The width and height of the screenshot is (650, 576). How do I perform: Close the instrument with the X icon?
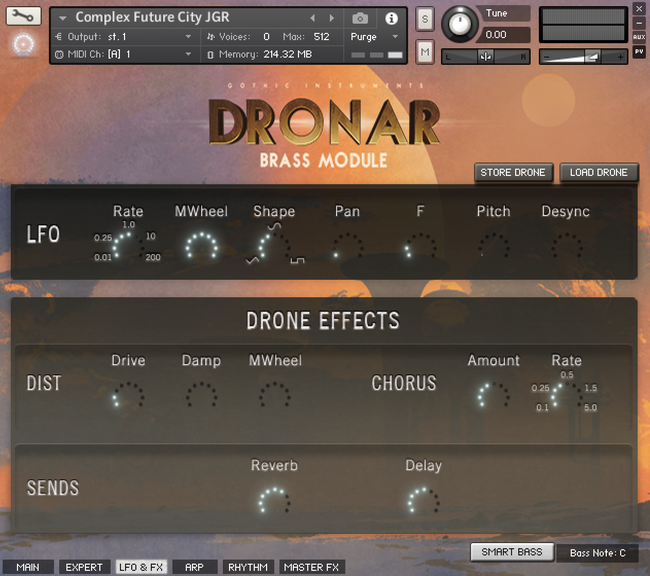[639, 9]
